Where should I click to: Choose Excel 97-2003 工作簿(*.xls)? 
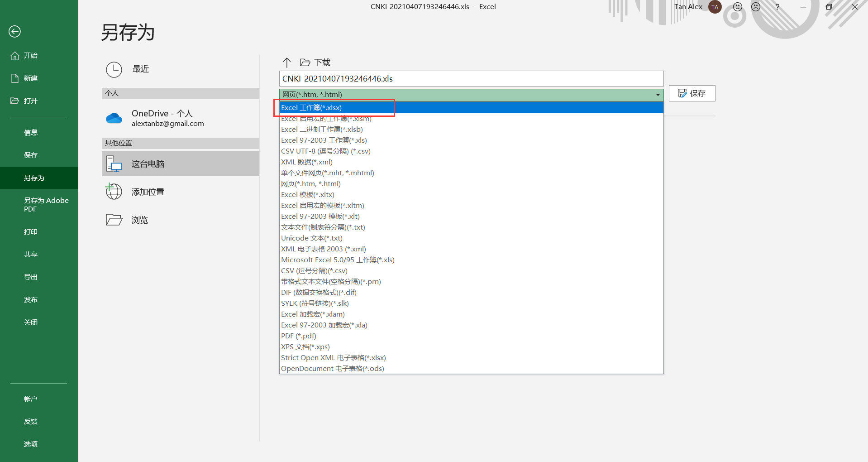(x=471, y=140)
